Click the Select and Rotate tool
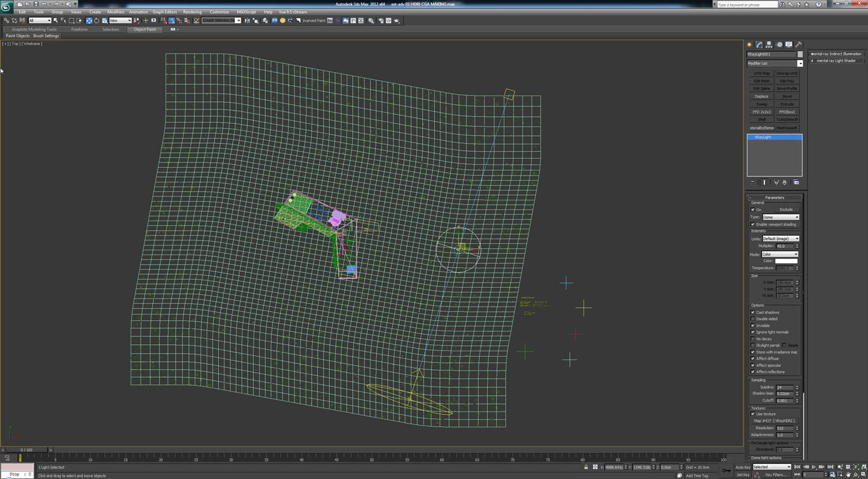The width and height of the screenshot is (868, 479). pyautogui.click(x=97, y=20)
